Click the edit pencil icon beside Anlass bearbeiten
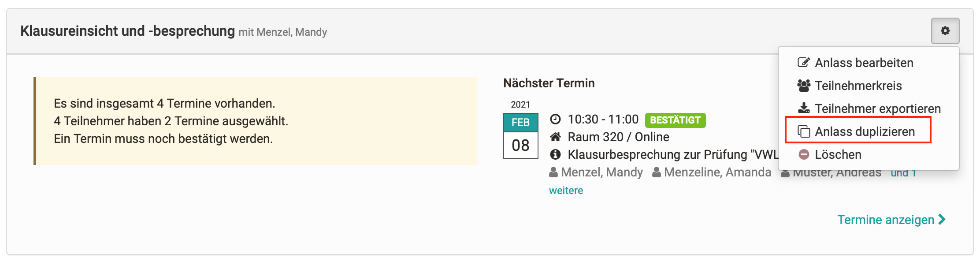 click(804, 63)
